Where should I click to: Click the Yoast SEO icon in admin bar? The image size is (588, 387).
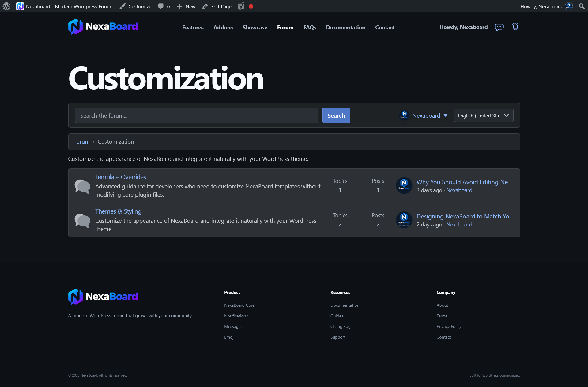coord(241,6)
